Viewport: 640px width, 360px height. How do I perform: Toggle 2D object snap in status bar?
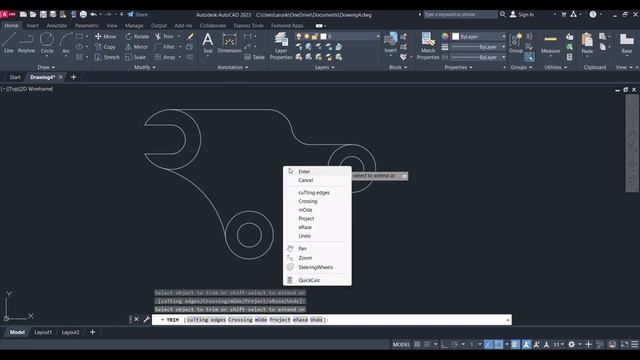[499, 344]
